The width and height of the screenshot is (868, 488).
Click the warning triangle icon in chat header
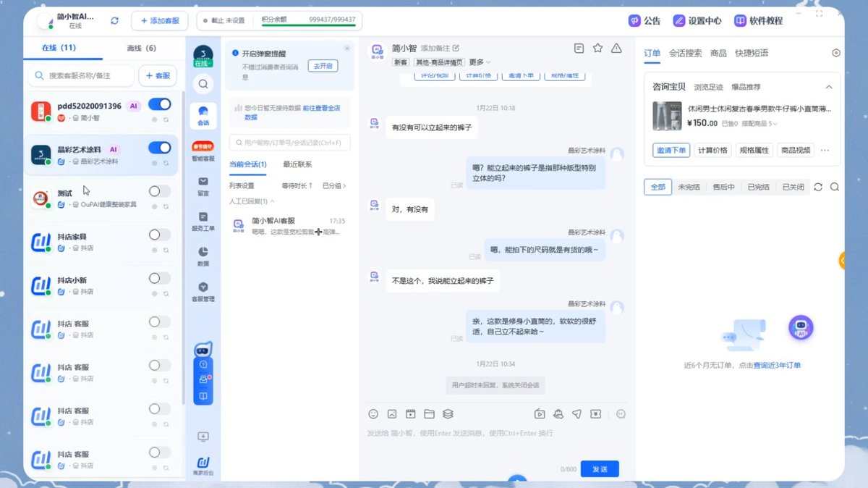click(616, 48)
